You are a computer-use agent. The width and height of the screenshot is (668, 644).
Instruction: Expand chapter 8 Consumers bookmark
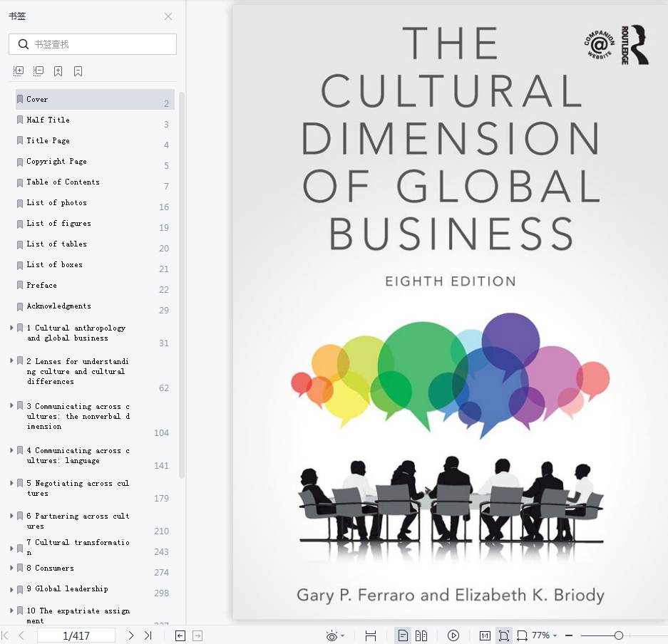click(11, 568)
